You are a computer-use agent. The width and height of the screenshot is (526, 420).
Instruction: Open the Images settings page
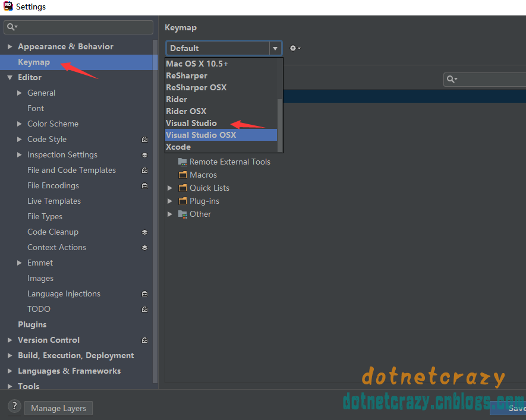coord(40,278)
